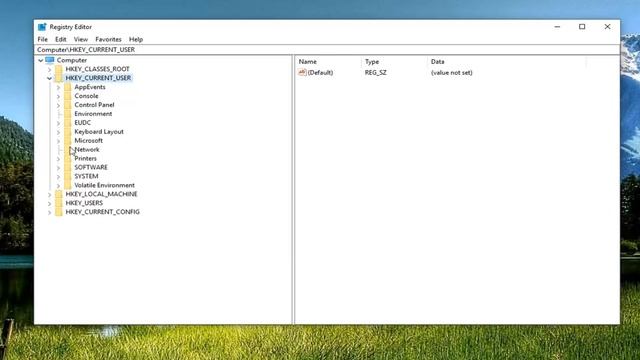
Task: Open the Help menu
Action: point(136,40)
